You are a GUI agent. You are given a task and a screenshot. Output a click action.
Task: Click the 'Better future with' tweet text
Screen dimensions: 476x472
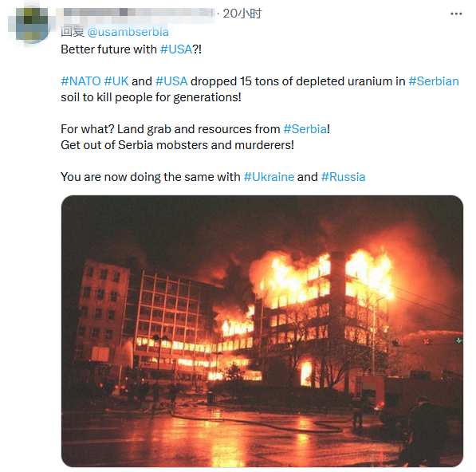[108, 49]
